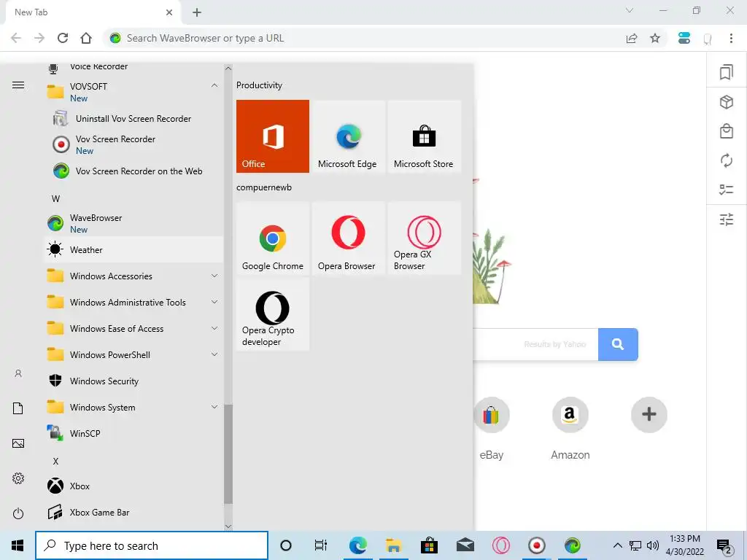Launch WaveBrowser from the app list
Viewport: 747px width, 560px height.
[x=133, y=223]
